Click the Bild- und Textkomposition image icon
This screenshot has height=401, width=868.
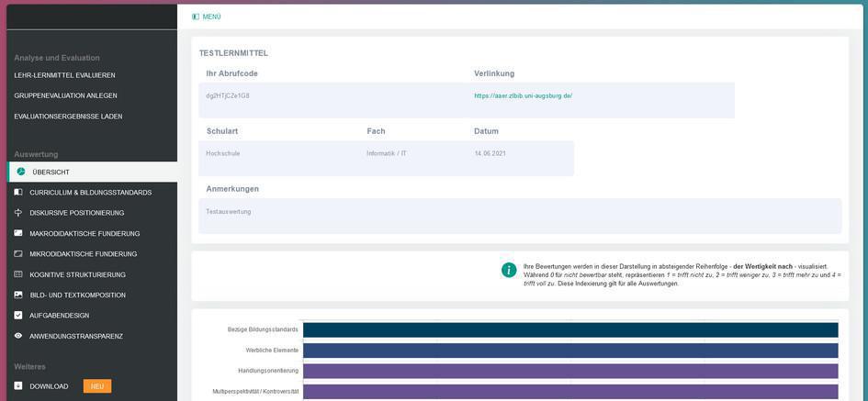coord(18,295)
